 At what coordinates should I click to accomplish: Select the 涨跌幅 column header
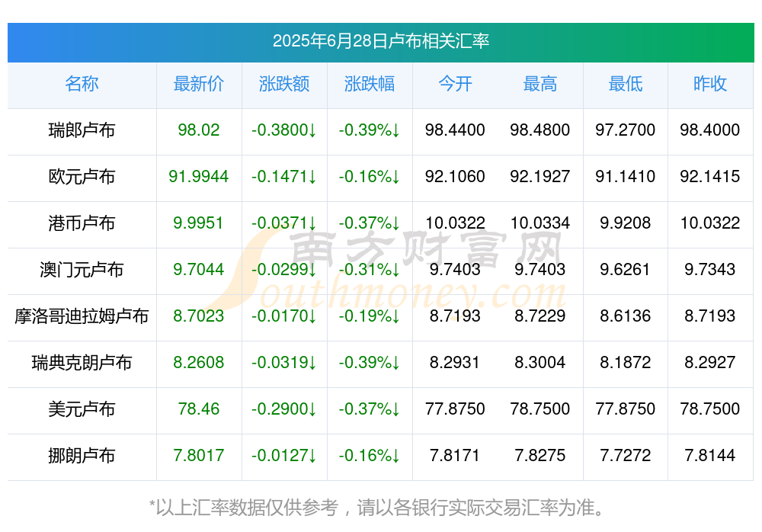point(370,84)
